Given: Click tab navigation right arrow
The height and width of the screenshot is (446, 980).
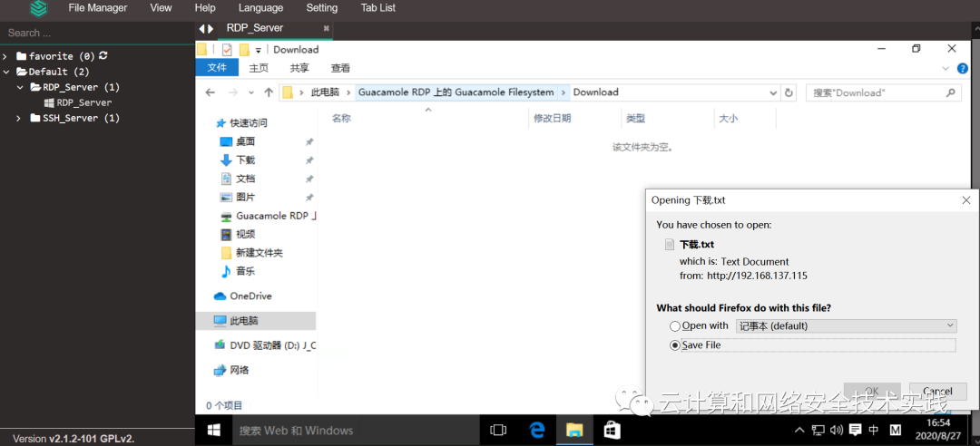Looking at the screenshot, I should [211, 28].
